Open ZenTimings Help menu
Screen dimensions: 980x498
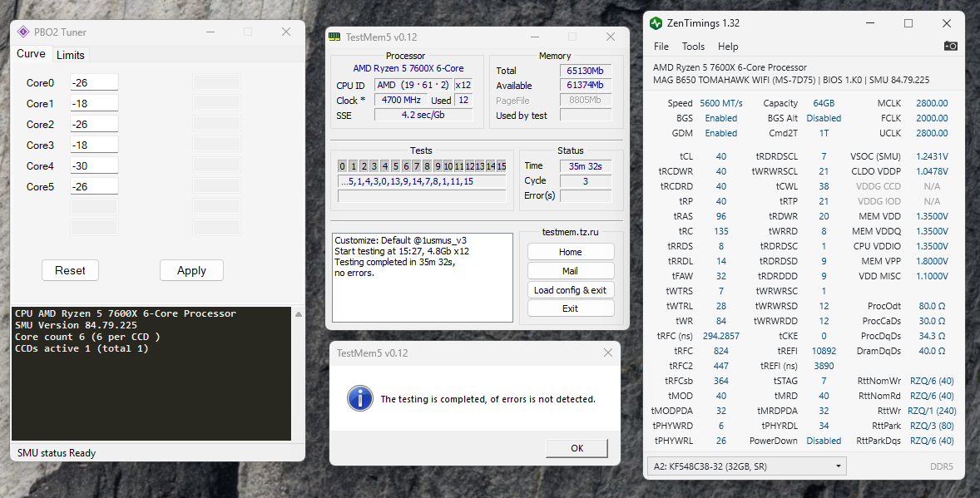click(727, 47)
